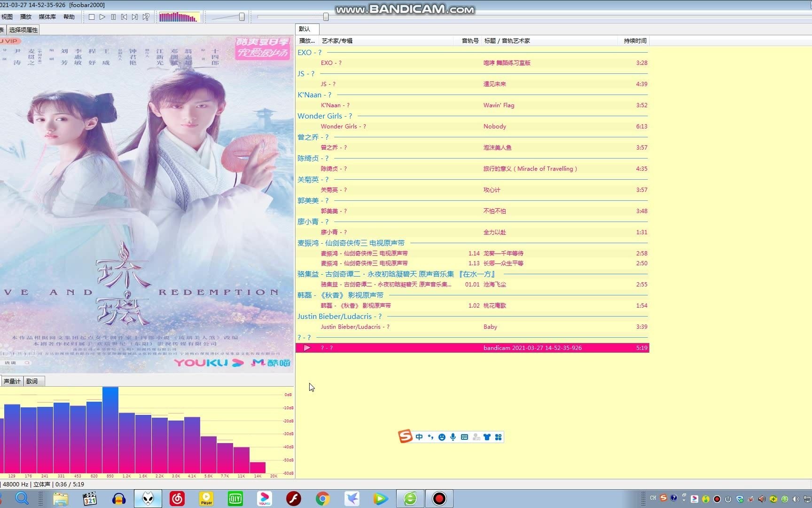Open the yellow Player app in taskbar
The height and width of the screenshot is (508, 812).
tap(206, 499)
